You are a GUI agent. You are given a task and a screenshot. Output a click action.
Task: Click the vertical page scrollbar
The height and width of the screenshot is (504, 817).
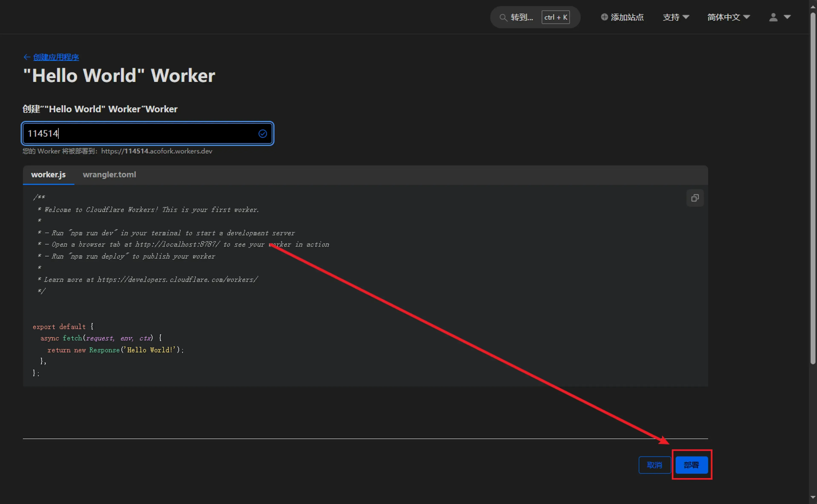tap(813, 187)
